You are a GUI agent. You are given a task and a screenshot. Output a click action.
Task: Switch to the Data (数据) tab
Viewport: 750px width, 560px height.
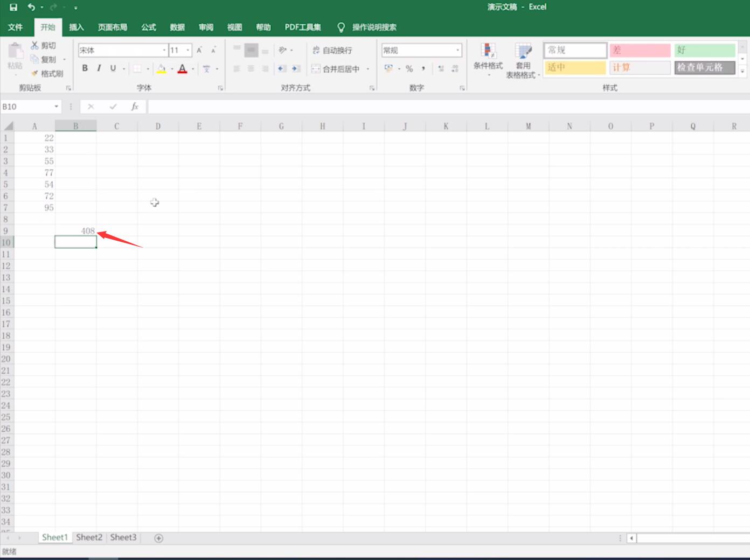(177, 27)
